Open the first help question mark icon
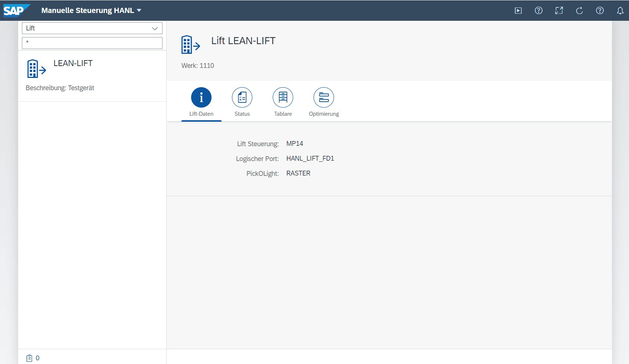 pyautogui.click(x=538, y=11)
